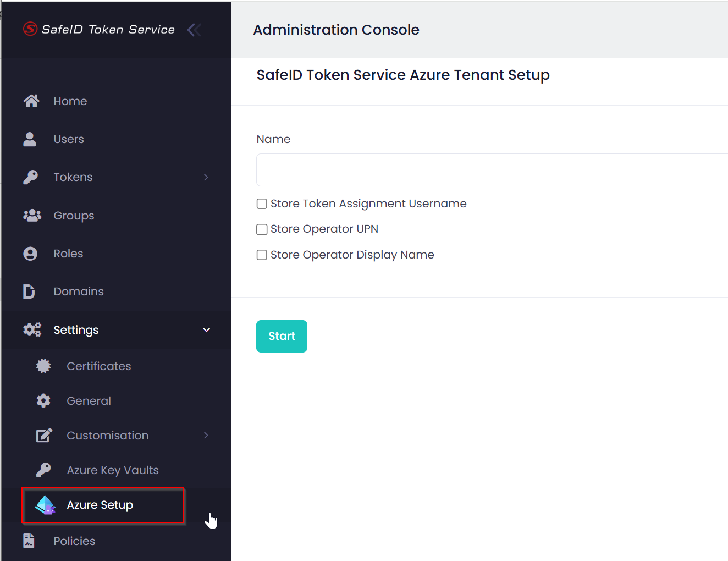728x561 pixels.
Task: Check Store Operator Display Name option
Action: pyautogui.click(x=262, y=255)
